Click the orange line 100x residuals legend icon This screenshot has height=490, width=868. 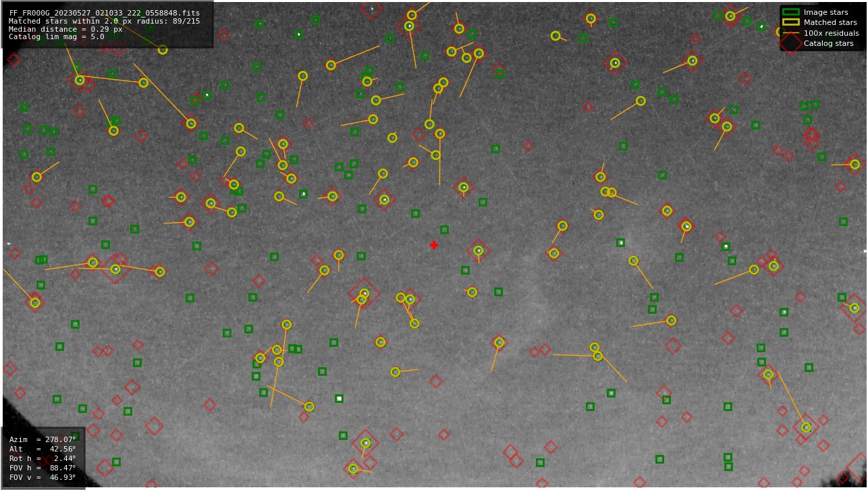tap(790, 33)
